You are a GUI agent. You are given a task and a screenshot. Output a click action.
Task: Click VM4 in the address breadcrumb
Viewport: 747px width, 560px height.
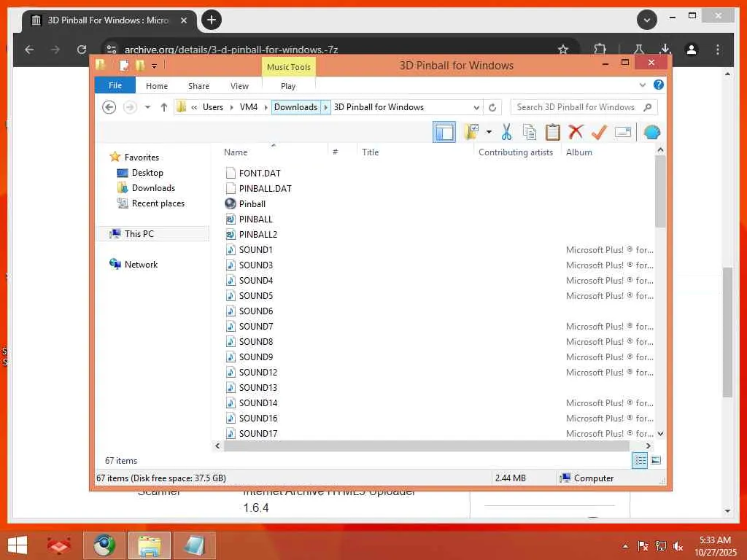click(249, 107)
